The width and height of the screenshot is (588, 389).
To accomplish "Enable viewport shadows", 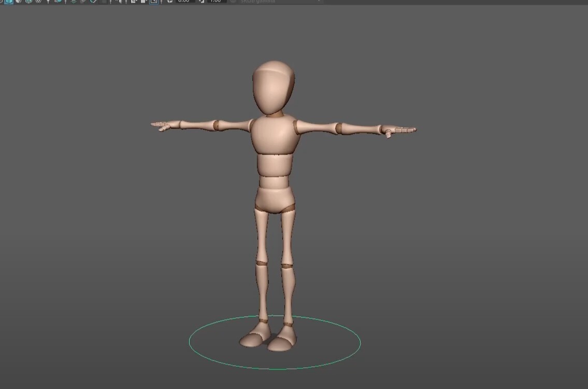I will (57, 2).
